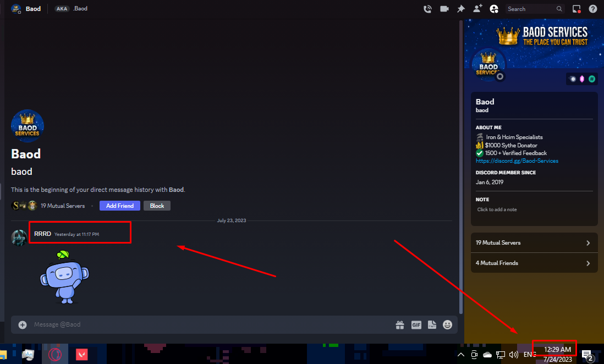Click Baod's profile avatar in side panel
Viewport: 604px width, 364px height.
[x=488, y=65]
